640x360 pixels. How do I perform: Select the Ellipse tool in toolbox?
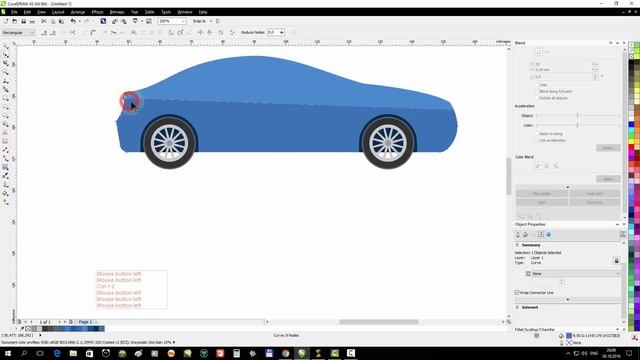pos(6,107)
